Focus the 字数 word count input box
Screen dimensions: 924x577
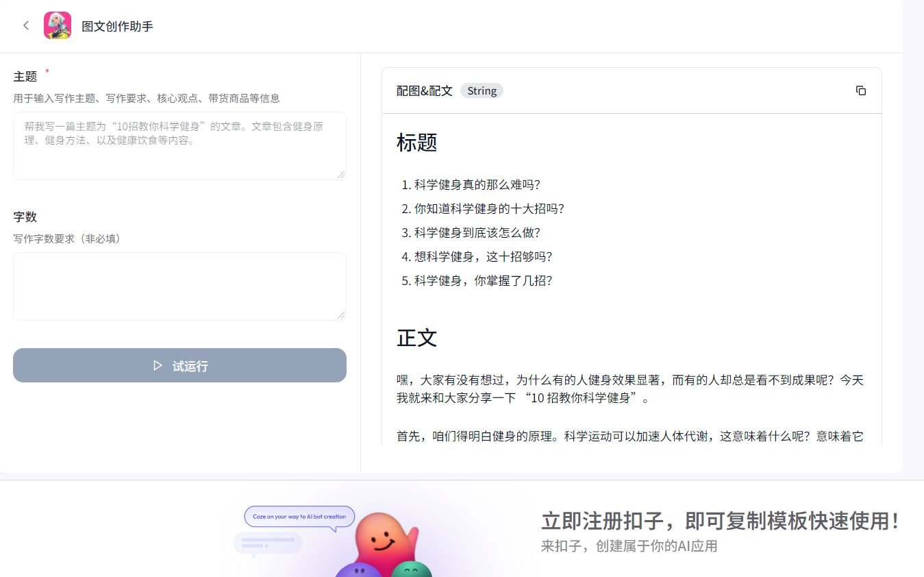[179, 286]
